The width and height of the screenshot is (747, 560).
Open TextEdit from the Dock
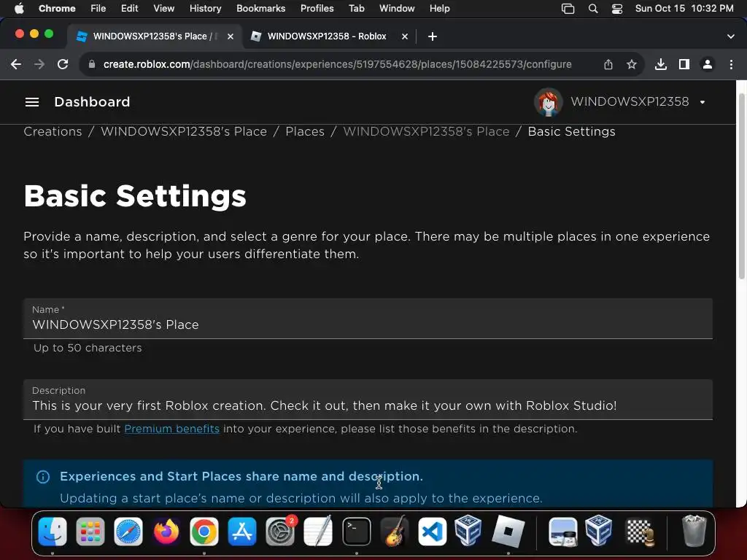318,532
